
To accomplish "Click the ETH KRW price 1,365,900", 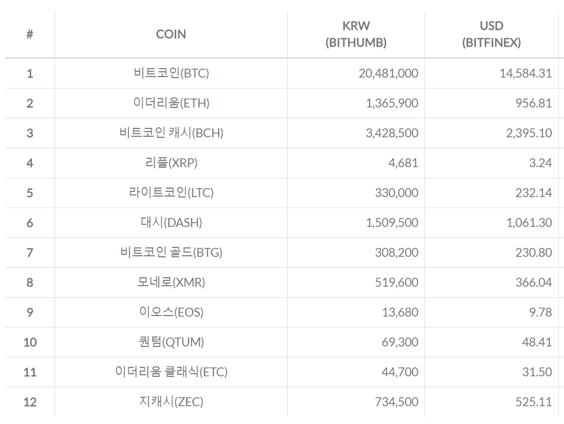I will pos(392,104).
